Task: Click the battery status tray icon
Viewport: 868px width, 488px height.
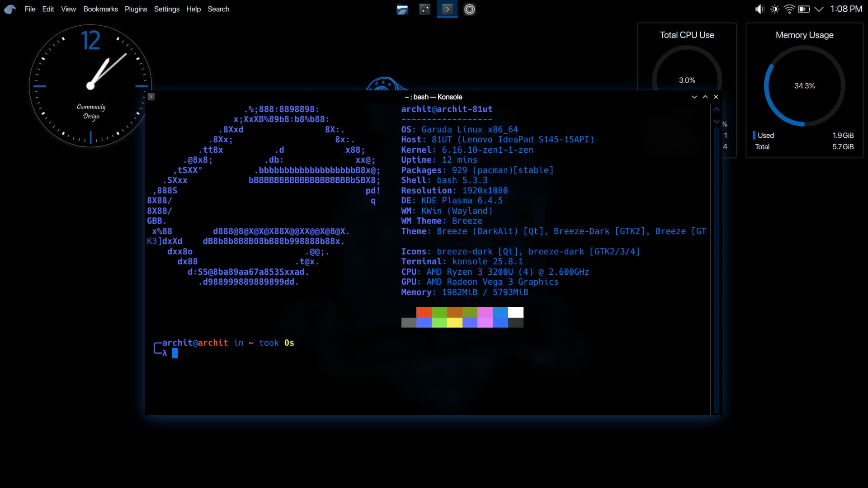Action: [x=804, y=9]
